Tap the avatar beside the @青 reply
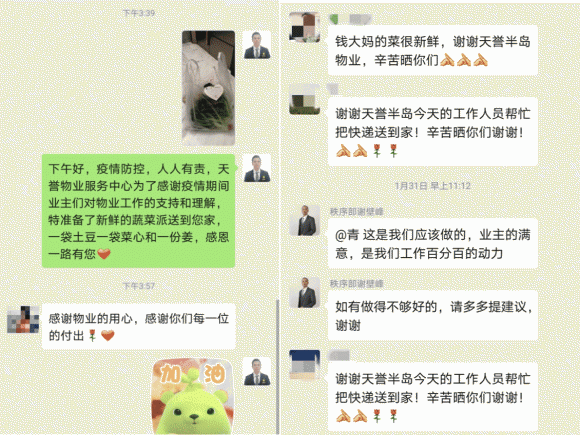Screen dimensions: 580x435 coord(304,220)
